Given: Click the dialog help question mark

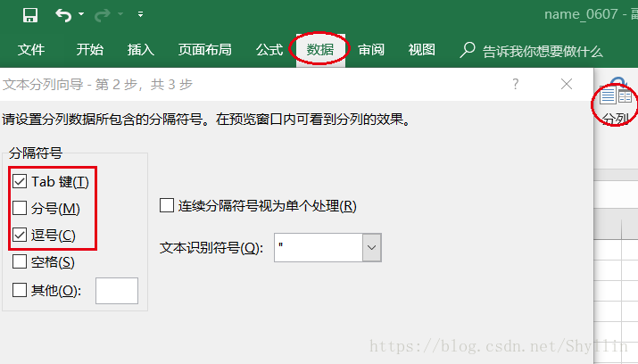Looking at the screenshot, I should (515, 84).
